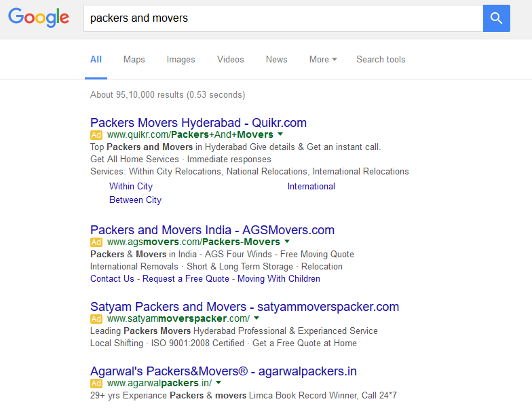Open the Videos tab

(231, 60)
